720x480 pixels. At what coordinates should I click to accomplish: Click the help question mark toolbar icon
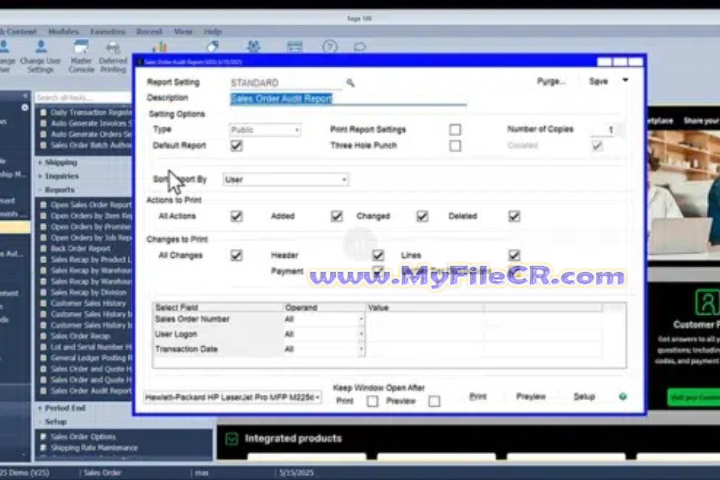[x=330, y=47]
